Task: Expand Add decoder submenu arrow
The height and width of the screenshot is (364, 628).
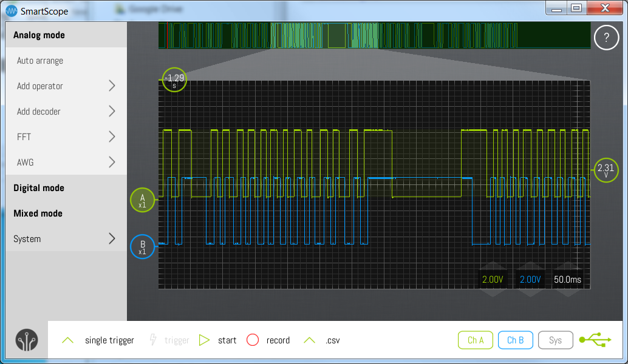Action: pyautogui.click(x=112, y=111)
